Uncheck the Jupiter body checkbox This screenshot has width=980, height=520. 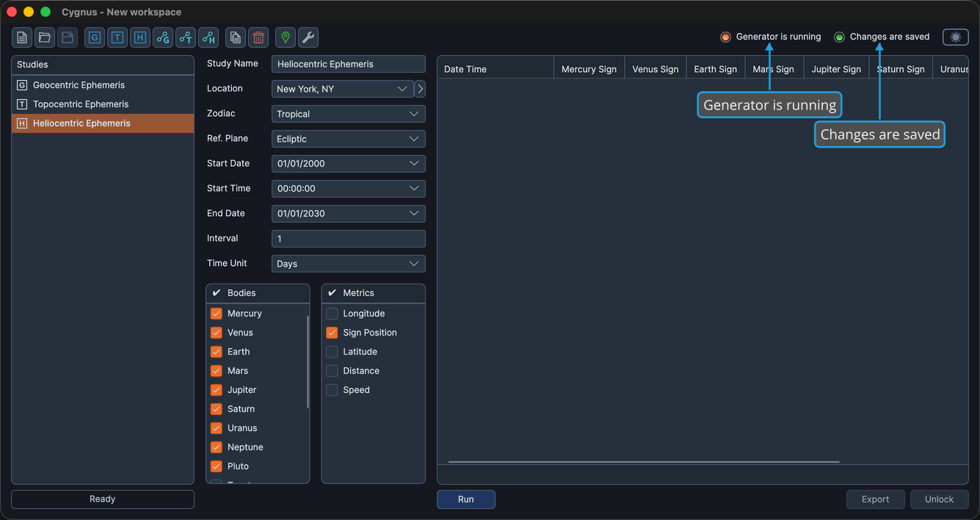217,390
